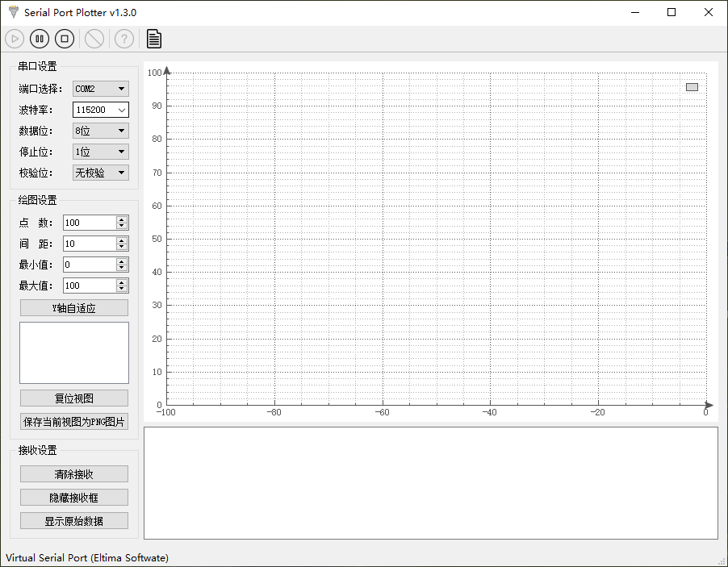Toggle 隐藏接收框 to hide receive box
Viewport: 728px width, 567px height.
tap(73, 497)
